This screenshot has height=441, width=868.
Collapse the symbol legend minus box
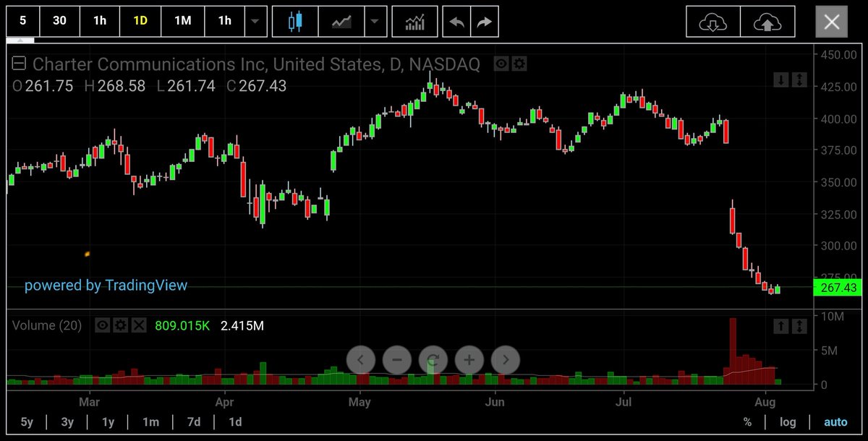pyautogui.click(x=20, y=64)
